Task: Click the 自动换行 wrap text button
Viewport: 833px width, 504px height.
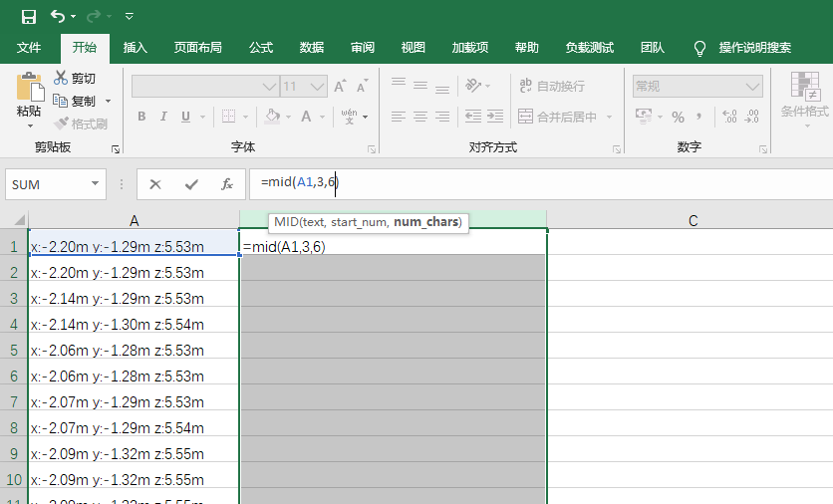Action: [x=552, y=86]
